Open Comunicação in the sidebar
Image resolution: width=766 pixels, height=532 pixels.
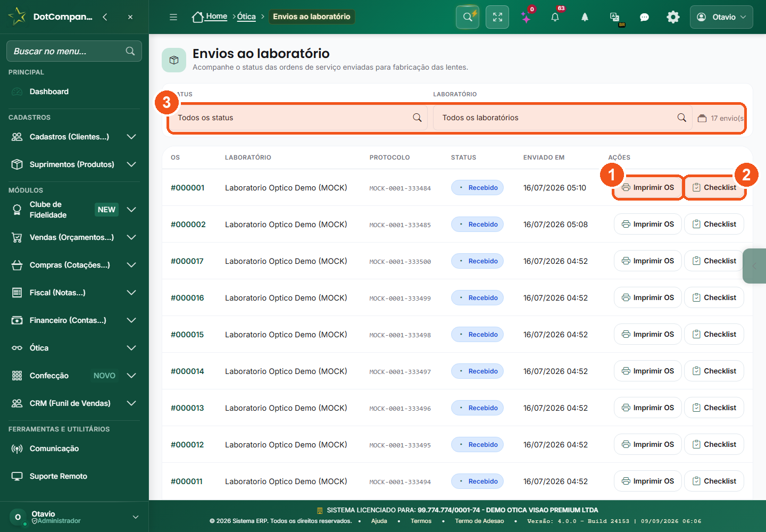click(x=74, y=448)
